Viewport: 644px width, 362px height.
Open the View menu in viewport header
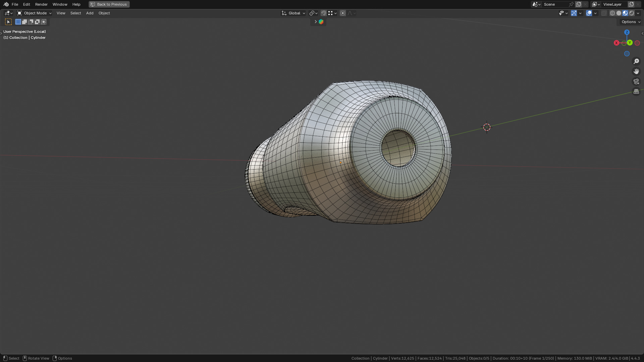61,13
